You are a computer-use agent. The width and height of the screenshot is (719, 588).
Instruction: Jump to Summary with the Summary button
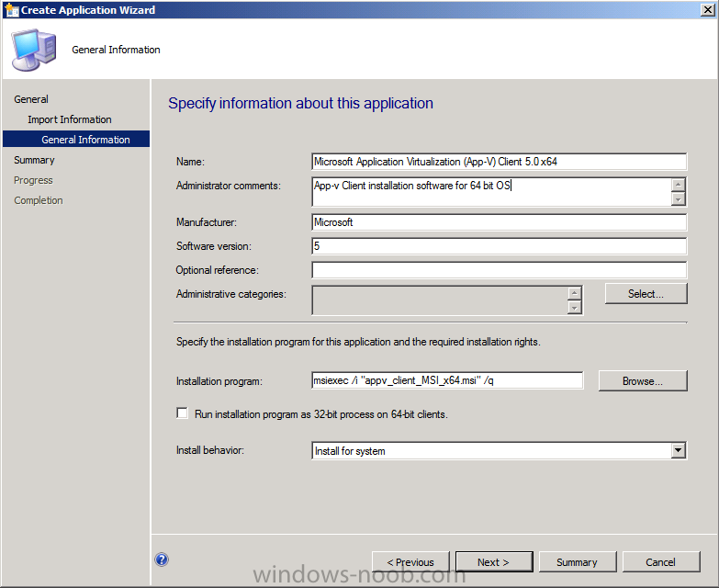pyautogui.click(x=578, y=562)
